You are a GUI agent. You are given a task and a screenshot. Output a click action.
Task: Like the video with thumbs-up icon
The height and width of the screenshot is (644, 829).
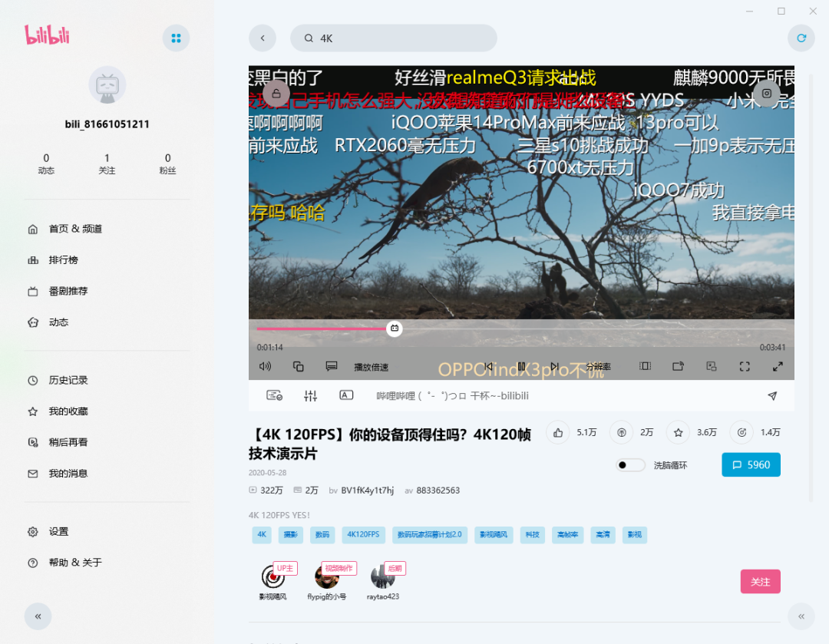pyautogui.click(x=558, y=433)
